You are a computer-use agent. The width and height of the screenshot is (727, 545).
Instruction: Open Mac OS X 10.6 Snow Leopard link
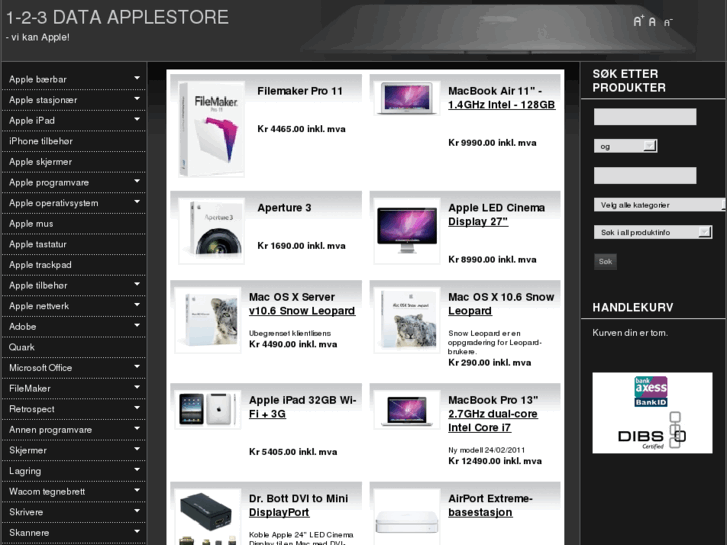[x=501, y=304]
